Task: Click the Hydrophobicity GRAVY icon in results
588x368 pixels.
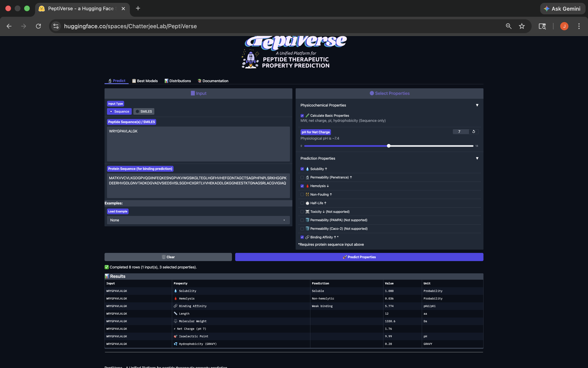Action: tap(176, 344)
